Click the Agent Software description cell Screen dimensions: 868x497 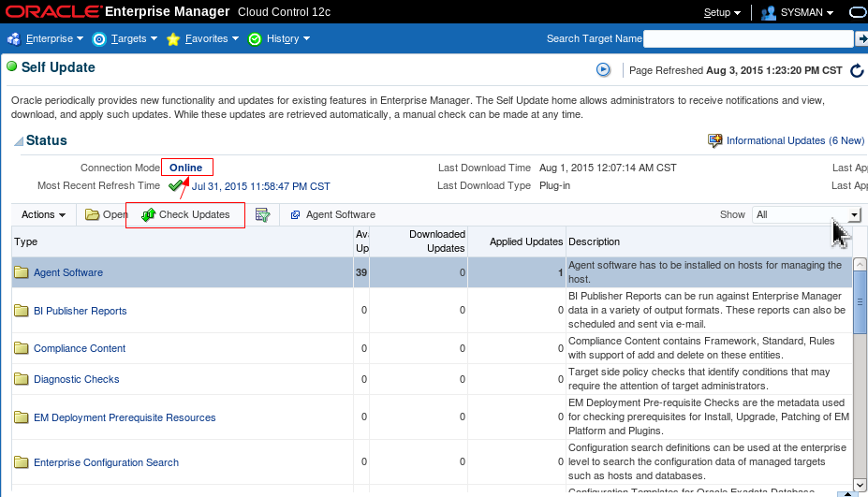click(709, 272)
